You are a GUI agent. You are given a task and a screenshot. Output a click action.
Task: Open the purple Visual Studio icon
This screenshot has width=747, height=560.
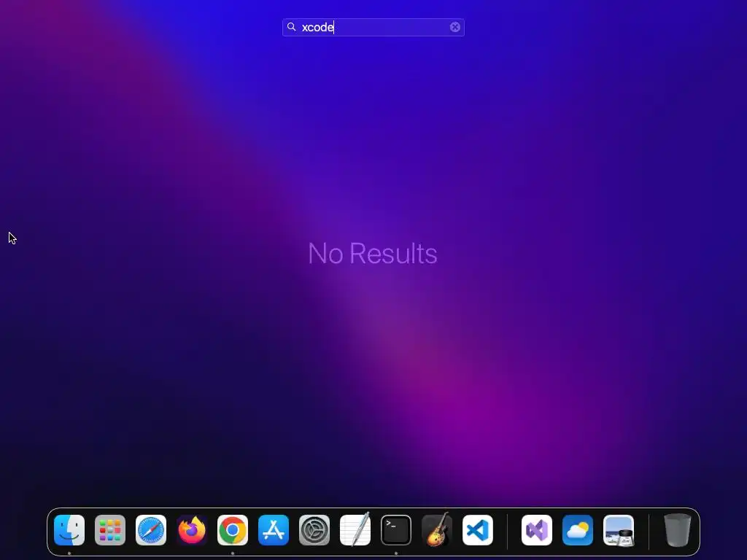537,530
